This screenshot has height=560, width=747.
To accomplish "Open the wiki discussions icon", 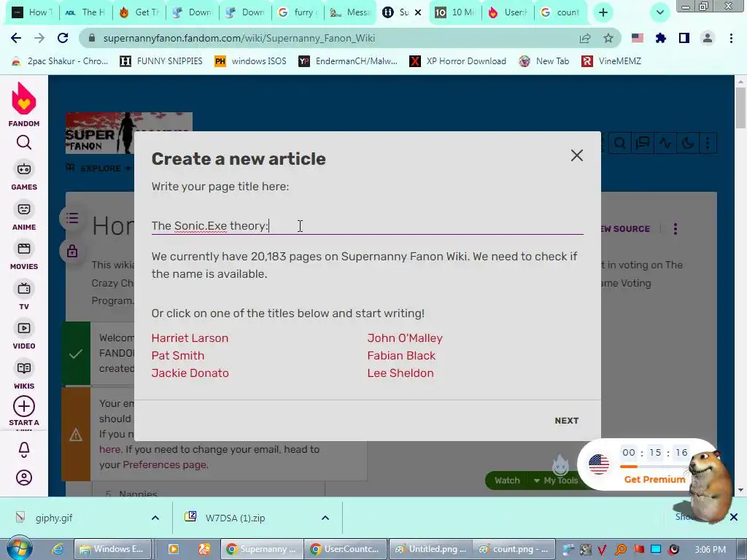I will 643,142.
